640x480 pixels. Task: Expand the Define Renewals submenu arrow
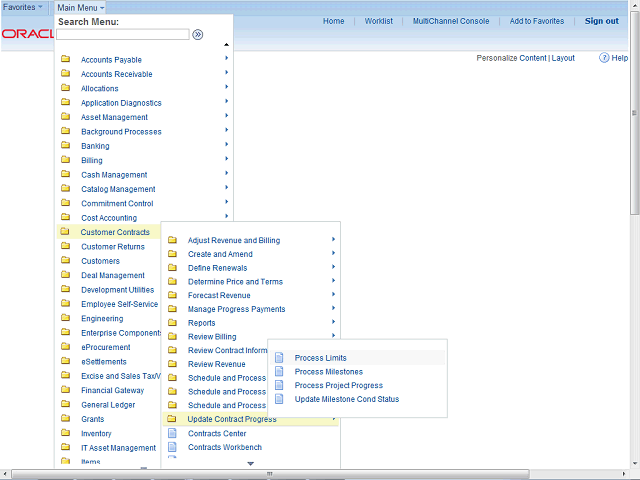point(333,267)
